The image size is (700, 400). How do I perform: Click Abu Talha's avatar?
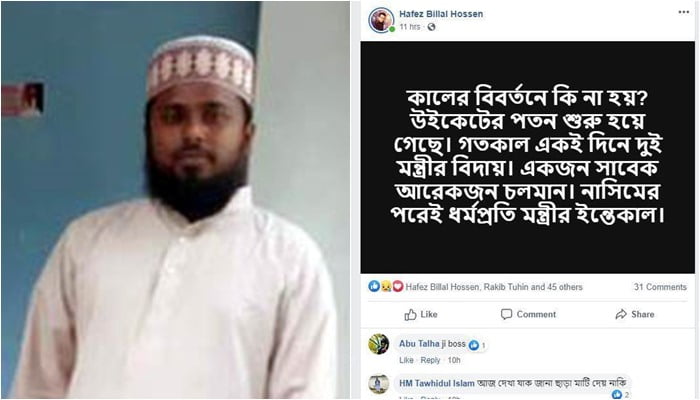(x=379, y=344)
